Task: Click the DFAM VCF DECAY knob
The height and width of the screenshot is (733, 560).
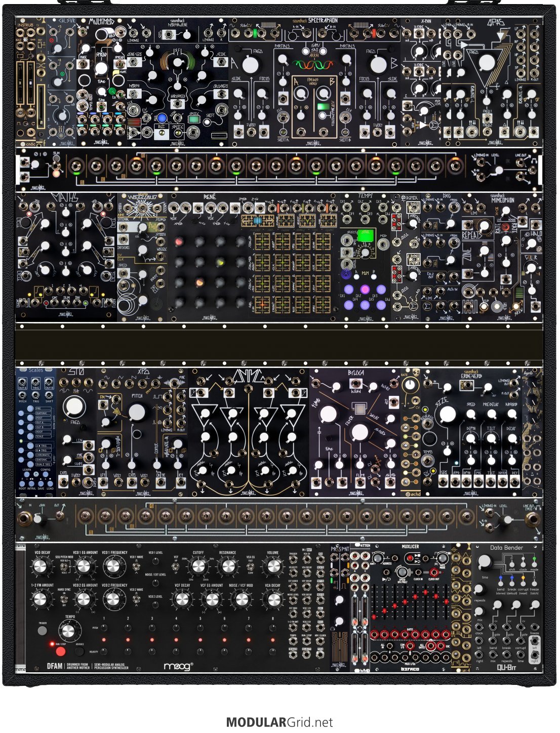Action: click(182, 600)
